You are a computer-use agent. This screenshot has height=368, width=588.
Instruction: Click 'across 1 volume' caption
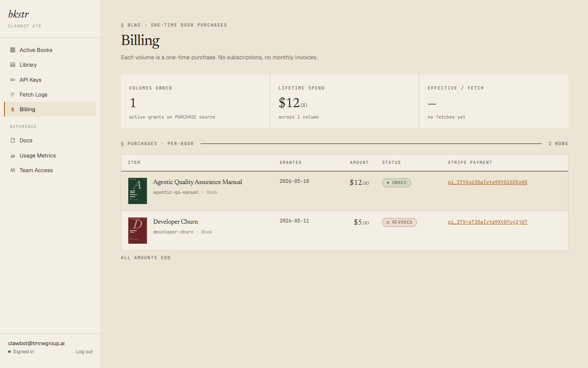pos(298,117)
